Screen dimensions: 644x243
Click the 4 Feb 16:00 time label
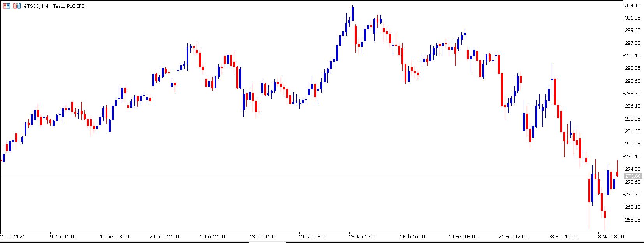coord(412,236)
